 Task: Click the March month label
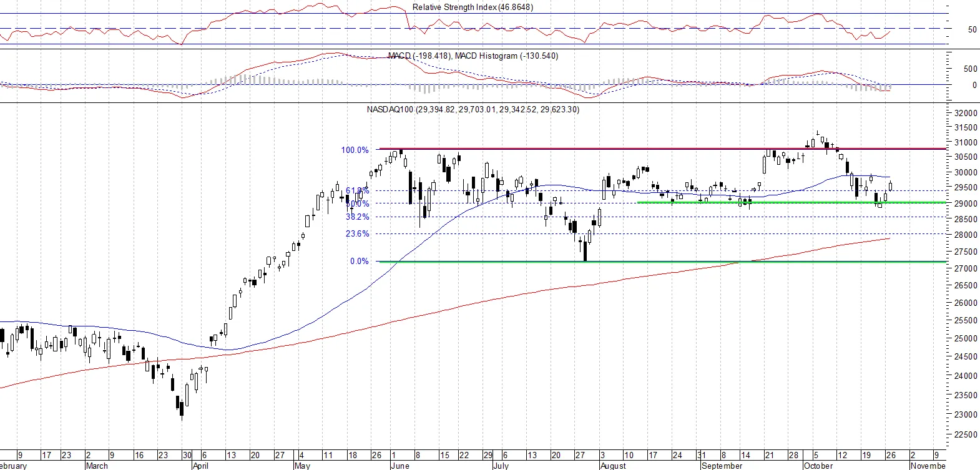tap(97, 466)
